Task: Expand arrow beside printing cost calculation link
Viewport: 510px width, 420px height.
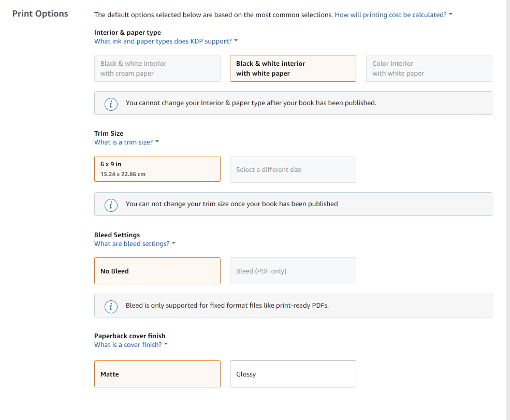Action: click(450, 15)
